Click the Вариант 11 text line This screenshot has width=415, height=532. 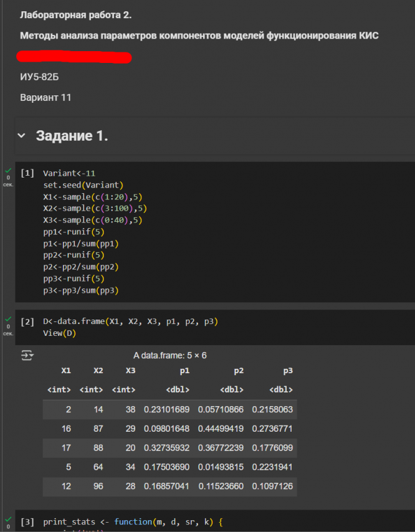[45, 98]
